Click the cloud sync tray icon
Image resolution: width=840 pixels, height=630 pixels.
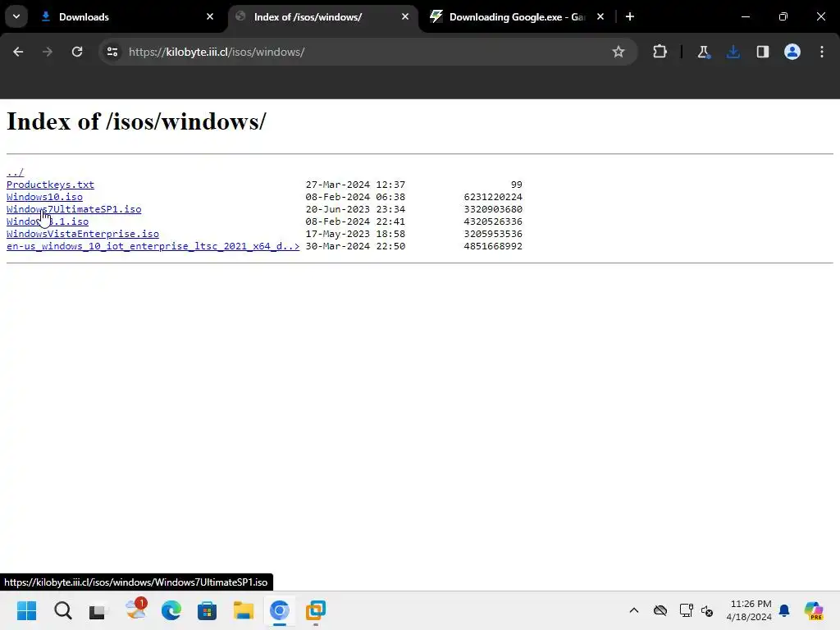tap(660, 610)
